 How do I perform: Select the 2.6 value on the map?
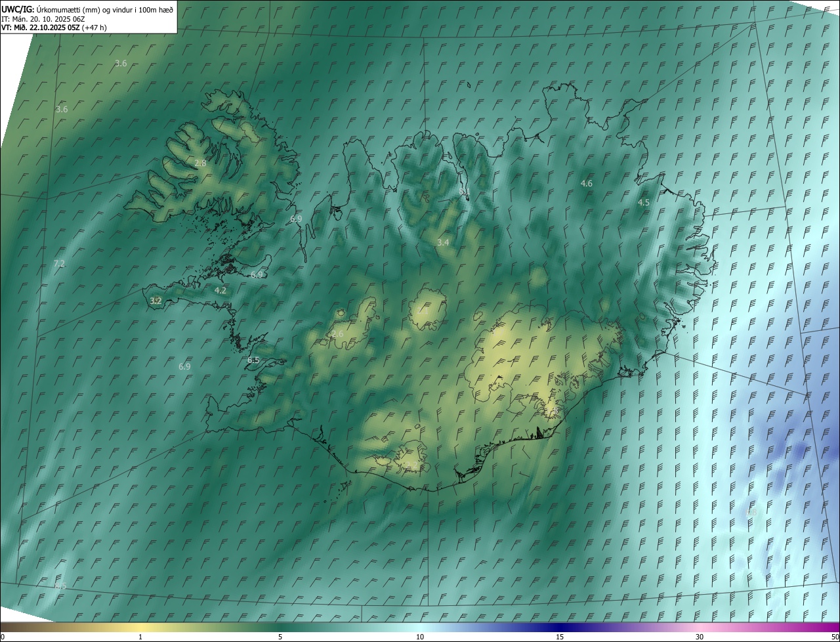point(337,334)
